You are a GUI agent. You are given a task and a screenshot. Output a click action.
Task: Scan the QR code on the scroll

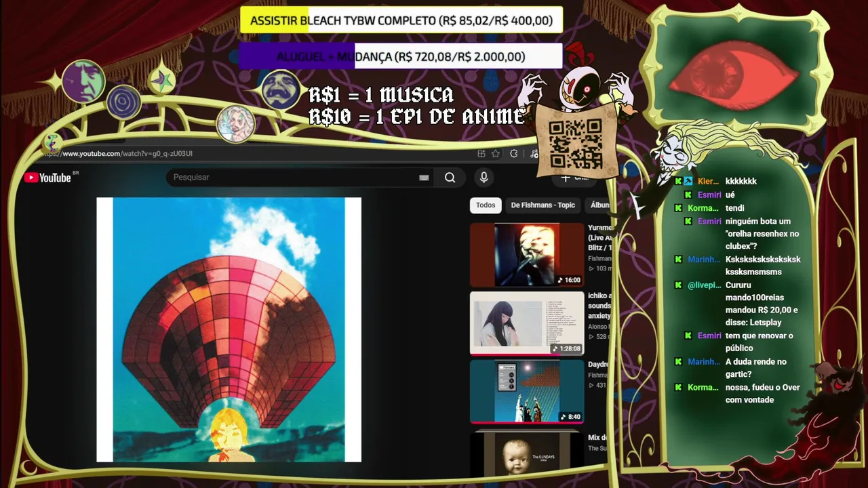[575, 144]
